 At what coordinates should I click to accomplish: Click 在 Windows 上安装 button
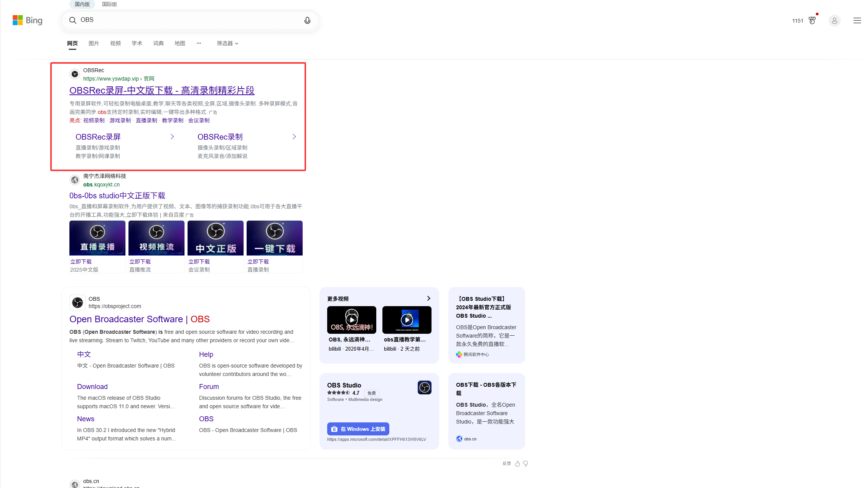click(358, 429)
